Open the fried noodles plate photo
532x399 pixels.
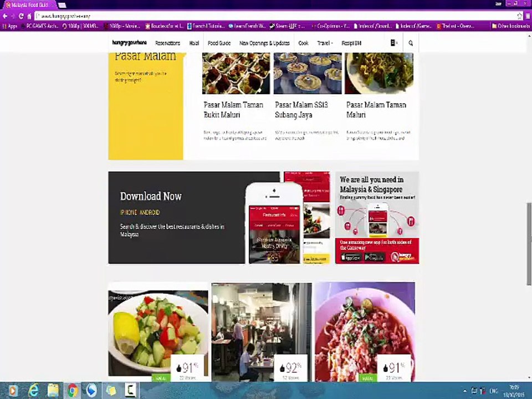tap(379, 73)
